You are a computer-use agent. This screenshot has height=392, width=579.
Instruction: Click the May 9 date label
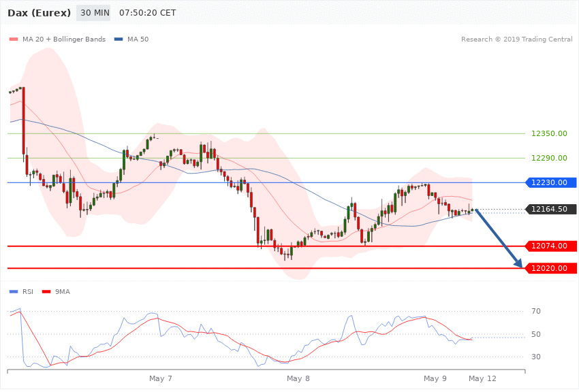pyautogui.click(x=435, y=378)
